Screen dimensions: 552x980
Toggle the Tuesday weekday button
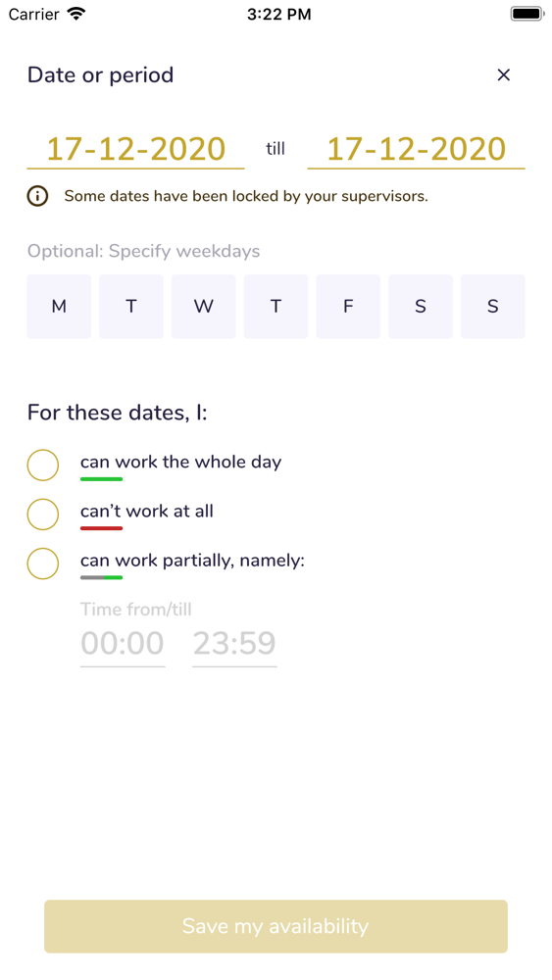click(x=131, y=306)
